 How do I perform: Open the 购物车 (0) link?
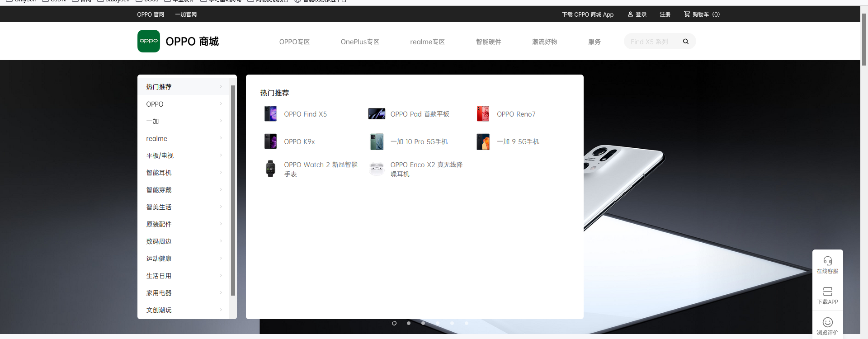pos(706,14)
